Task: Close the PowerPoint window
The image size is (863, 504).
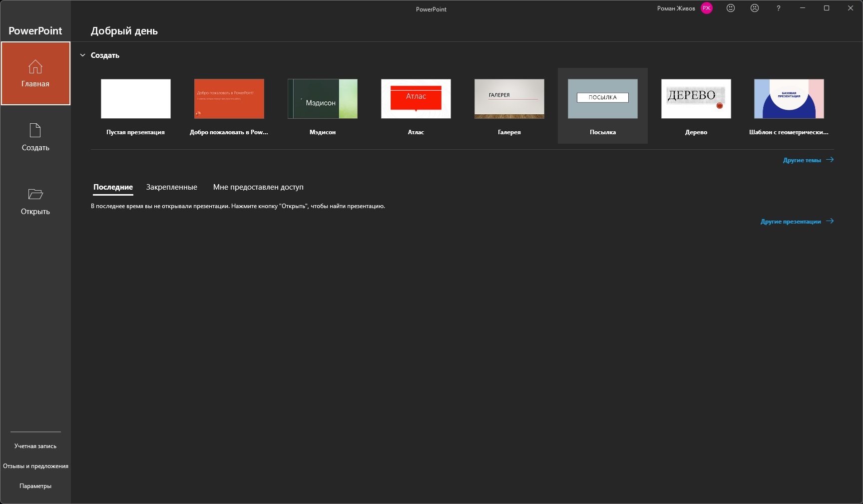Action: pos(851,8)
